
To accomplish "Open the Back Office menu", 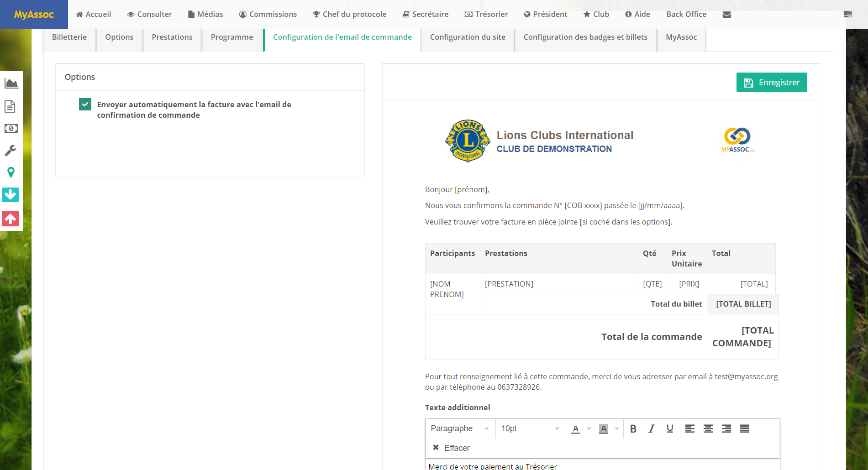I will point(686,14).
